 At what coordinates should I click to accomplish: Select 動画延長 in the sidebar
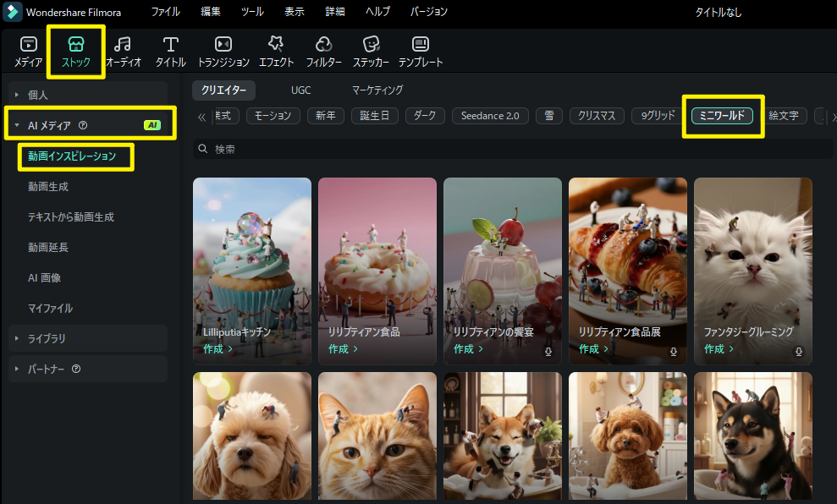(x=48, y=248)
